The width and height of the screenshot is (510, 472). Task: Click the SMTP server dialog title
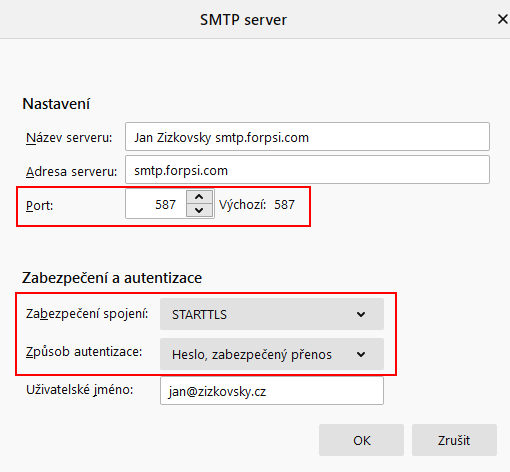pyautogui.click(x=243, y=20)
